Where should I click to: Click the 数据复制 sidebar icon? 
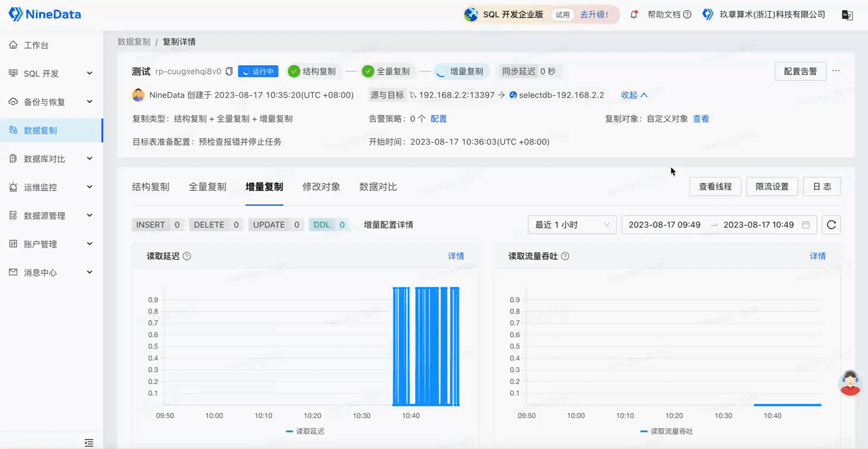pos(13,130)
